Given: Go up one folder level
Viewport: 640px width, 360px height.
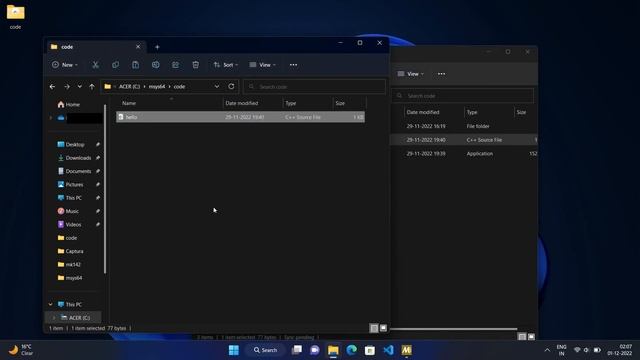Looking at the screenshot, I should click(92, 87).
